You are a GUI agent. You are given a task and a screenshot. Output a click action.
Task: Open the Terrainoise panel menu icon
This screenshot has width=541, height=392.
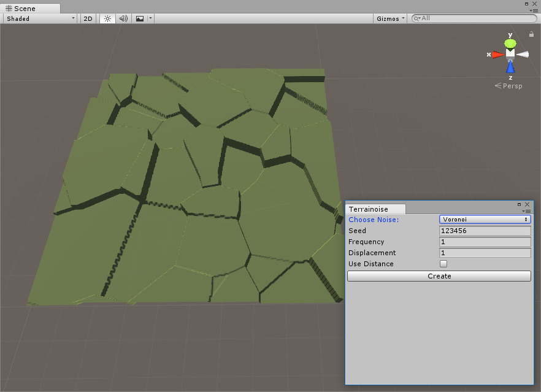(526, 212)
